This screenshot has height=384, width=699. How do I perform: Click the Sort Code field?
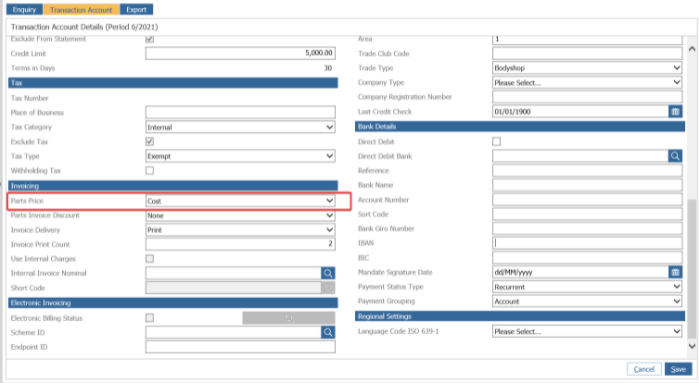point(587,214)
